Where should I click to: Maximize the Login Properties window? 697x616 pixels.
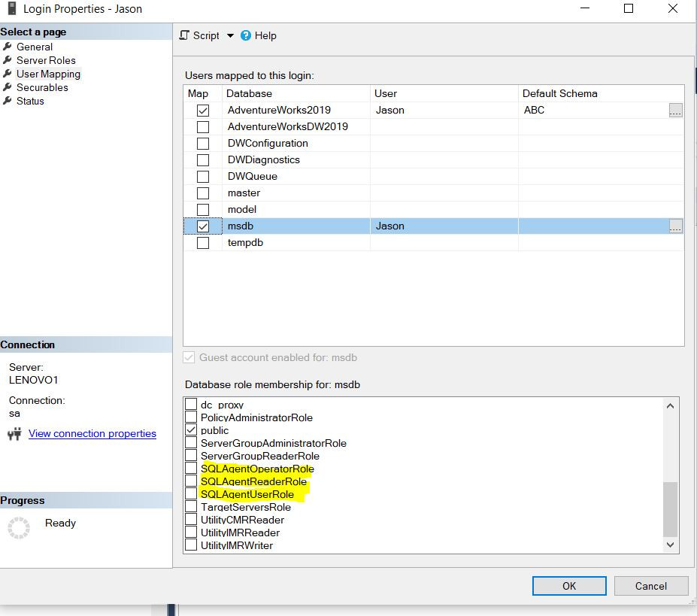coord(629,8)
